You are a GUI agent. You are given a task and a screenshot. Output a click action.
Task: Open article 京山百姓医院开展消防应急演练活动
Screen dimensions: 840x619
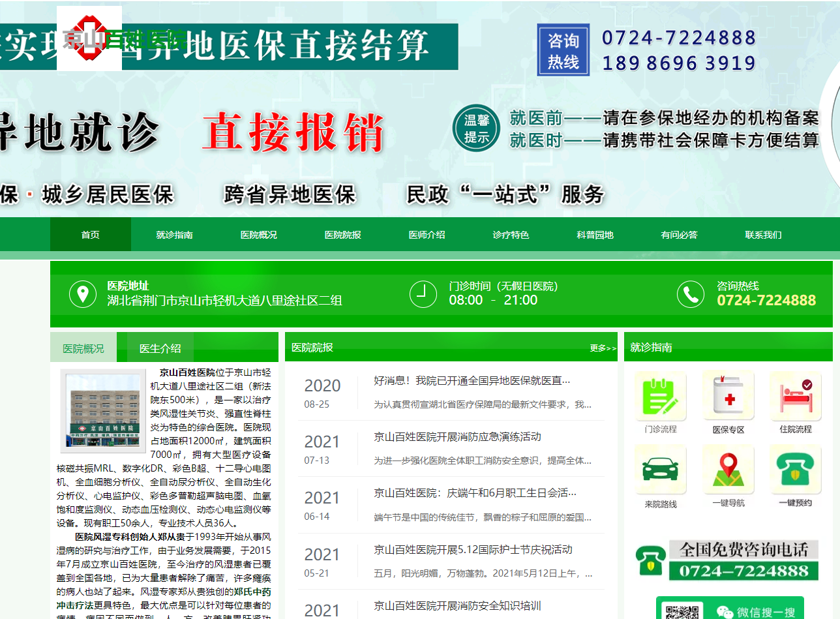[x=458, y=436]
